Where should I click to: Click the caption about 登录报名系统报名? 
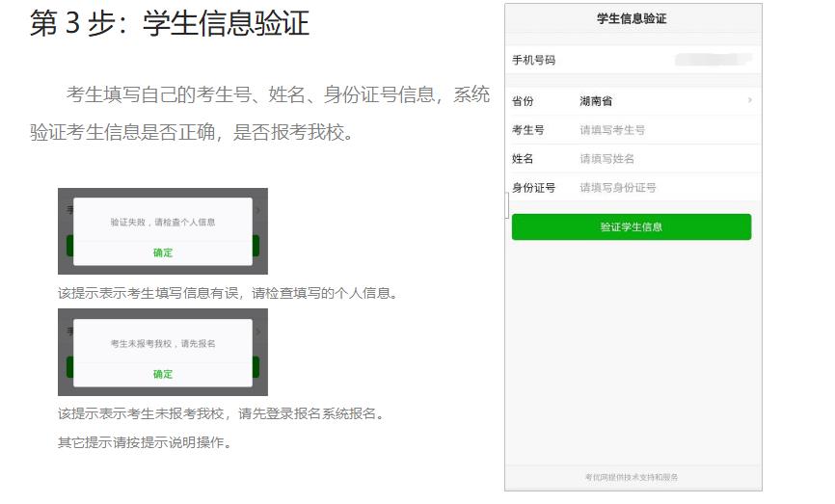(221, 414)
